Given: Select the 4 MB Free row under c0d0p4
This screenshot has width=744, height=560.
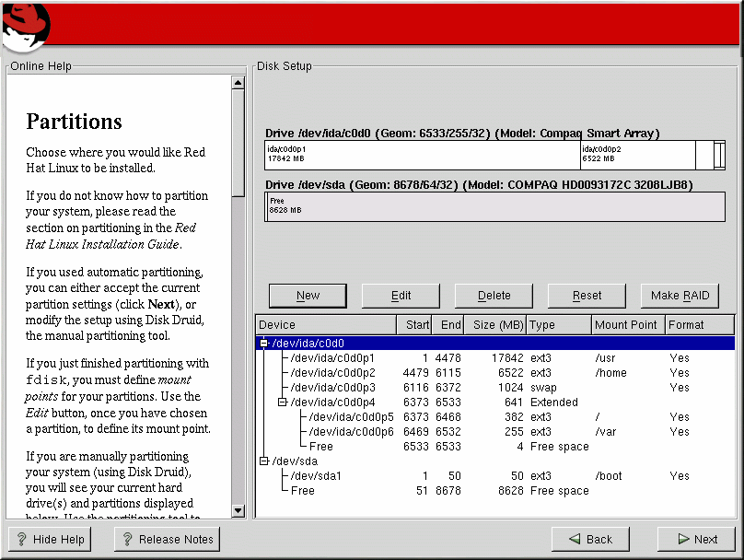Looking at the screenshot, I should 494,446.
